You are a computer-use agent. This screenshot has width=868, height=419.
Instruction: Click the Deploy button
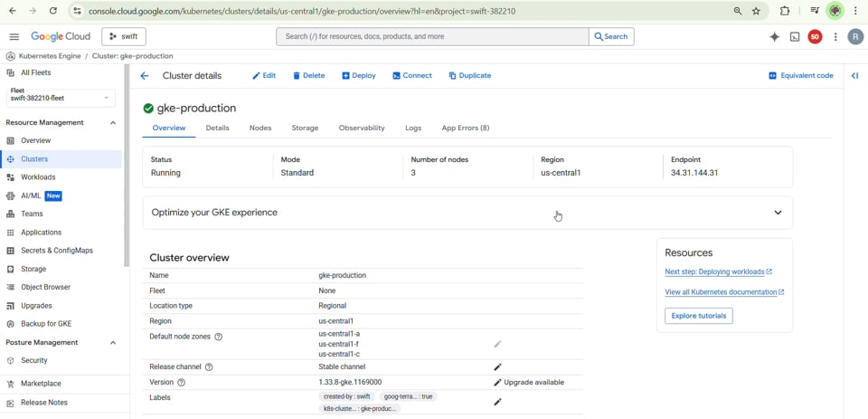coord(359,76)
